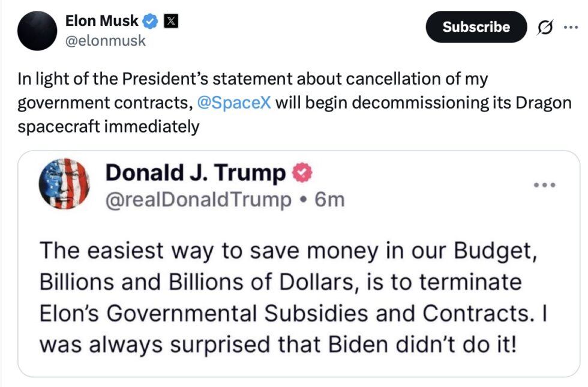The height and width of the screenshot is (387, 588).
Task: Click Elon Musk's blue verified badge
Action: pyautogui.click(x=150, y=22)
